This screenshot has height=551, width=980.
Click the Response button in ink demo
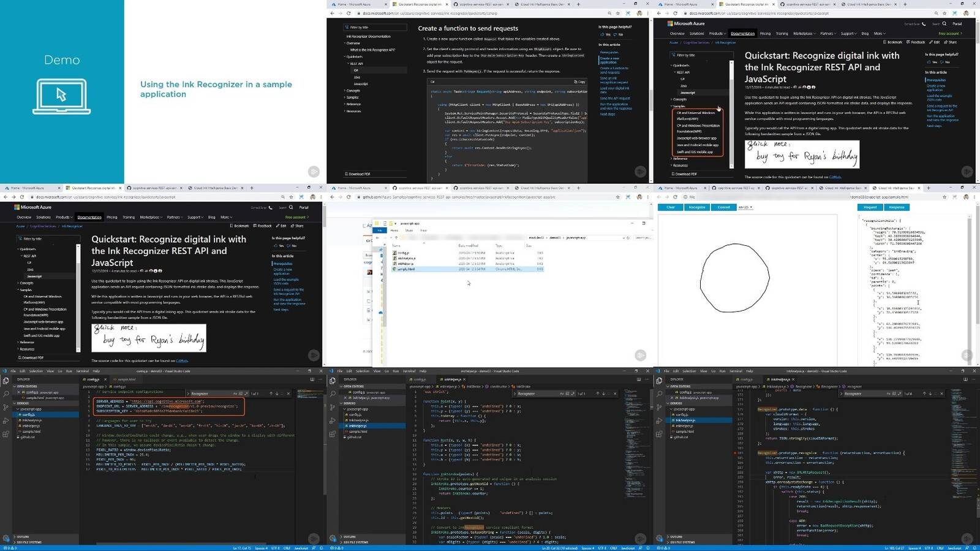tap(897, 207)
